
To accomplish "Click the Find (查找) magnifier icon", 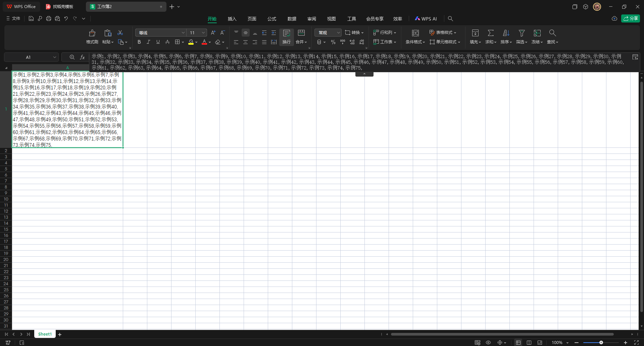I will (x=552, y=33).
